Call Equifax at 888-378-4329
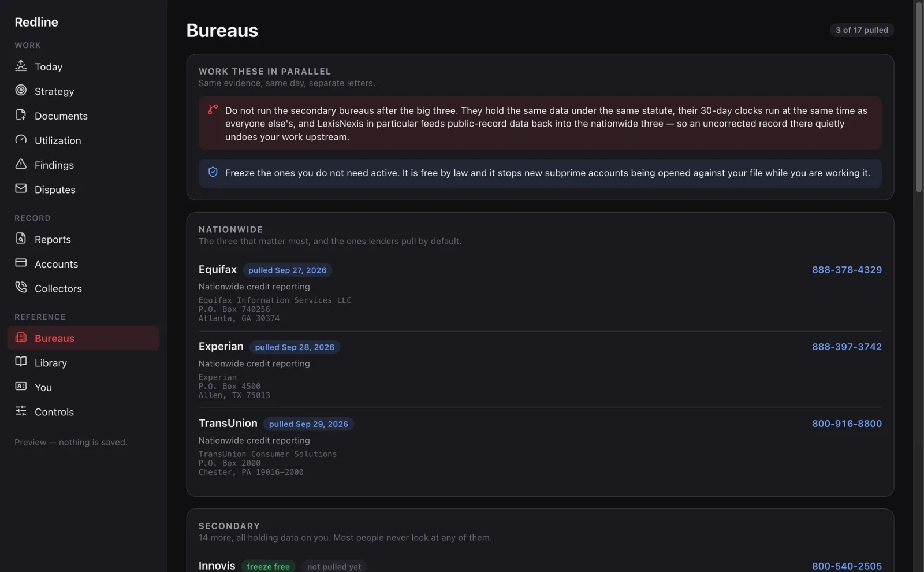The image size is (924, 572). click(x=847, y=270)
